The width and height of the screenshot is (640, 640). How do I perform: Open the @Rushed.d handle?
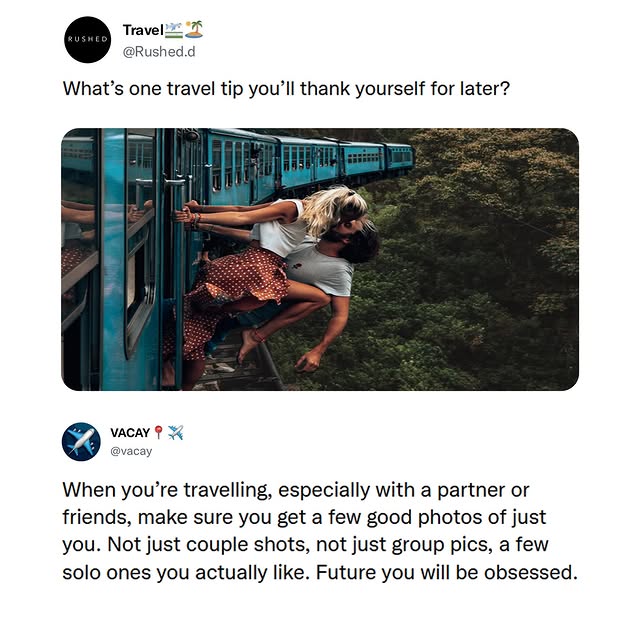coord(159,51)
